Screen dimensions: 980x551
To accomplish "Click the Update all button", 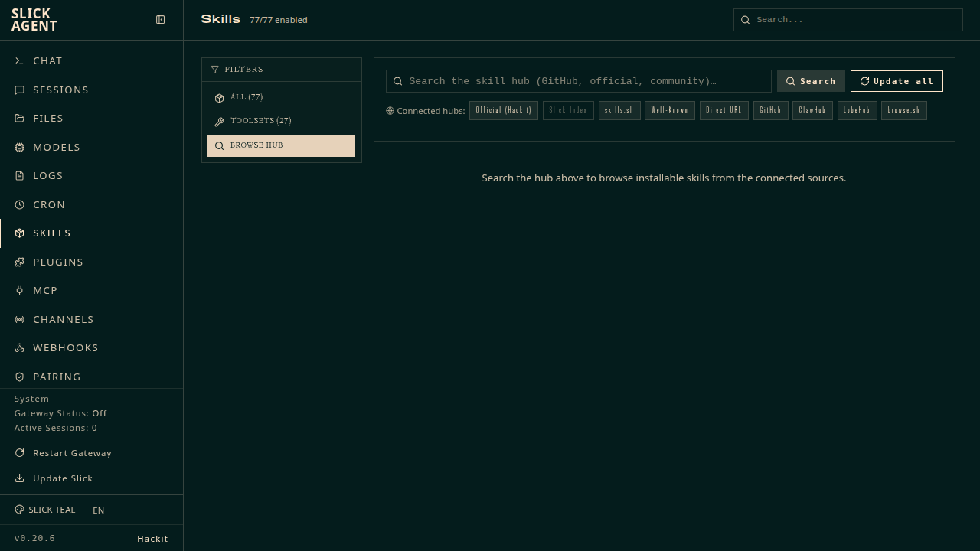I will tap(897, 81).
